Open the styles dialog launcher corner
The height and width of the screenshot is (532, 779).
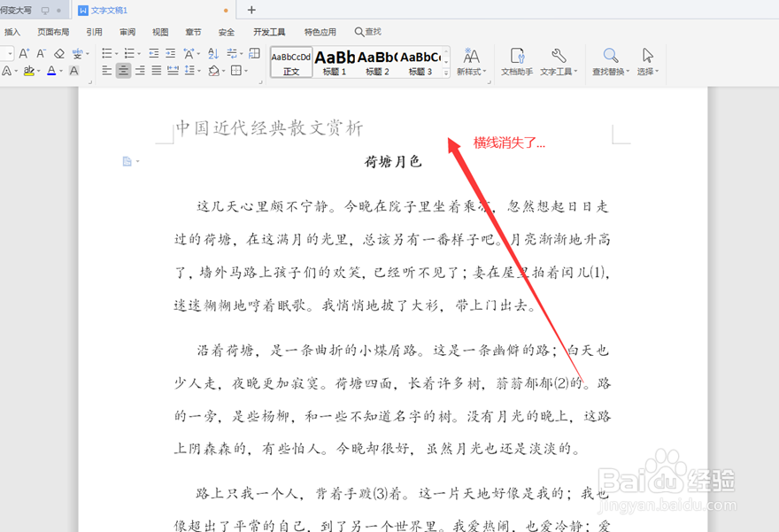tap(490, 82)
